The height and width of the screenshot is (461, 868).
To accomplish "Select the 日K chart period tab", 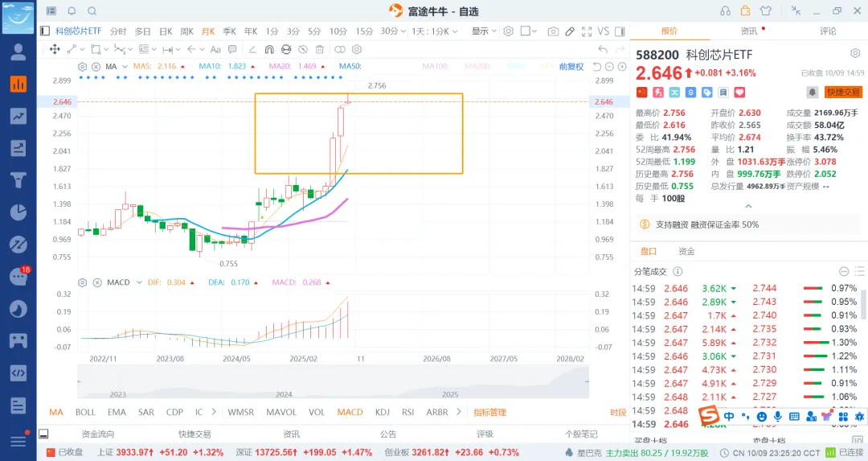I will point(166,31).
